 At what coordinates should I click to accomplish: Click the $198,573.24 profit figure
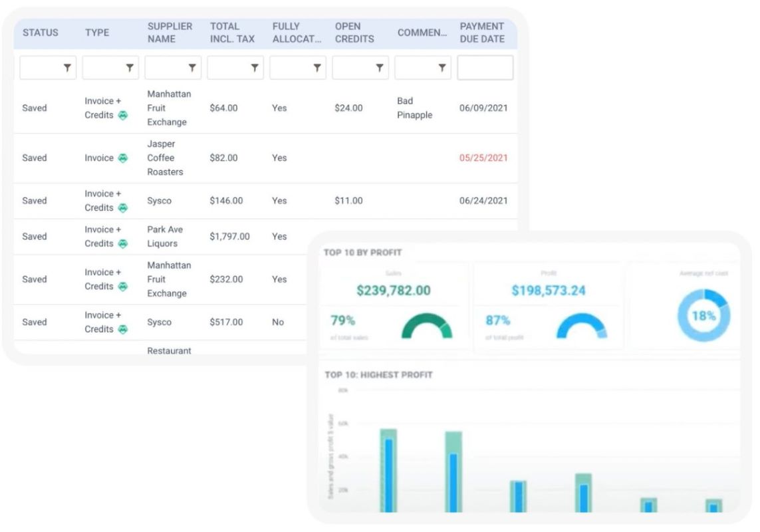(549, 291)
